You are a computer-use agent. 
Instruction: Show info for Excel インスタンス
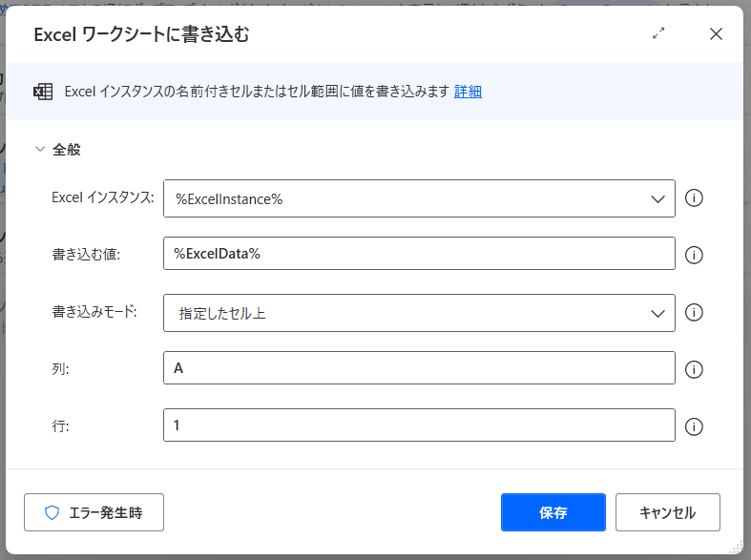[694, 197]
